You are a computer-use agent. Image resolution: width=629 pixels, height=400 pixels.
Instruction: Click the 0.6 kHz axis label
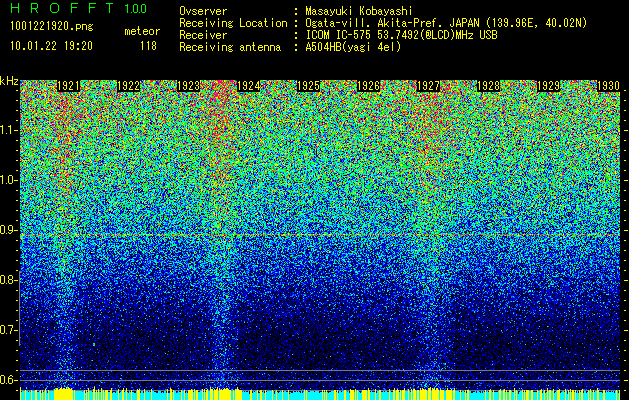8,380
